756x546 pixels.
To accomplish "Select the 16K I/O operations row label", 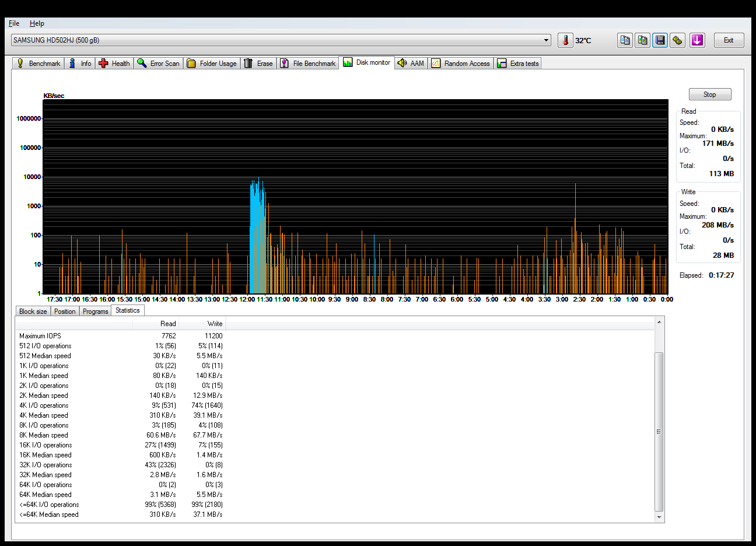I will (x=45, y=445).
